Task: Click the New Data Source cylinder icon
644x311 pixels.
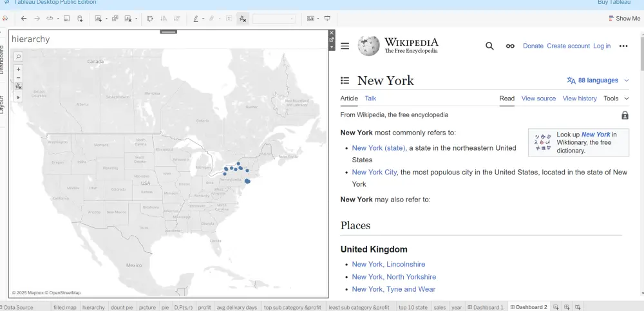Action: click(x=80, y=19)
